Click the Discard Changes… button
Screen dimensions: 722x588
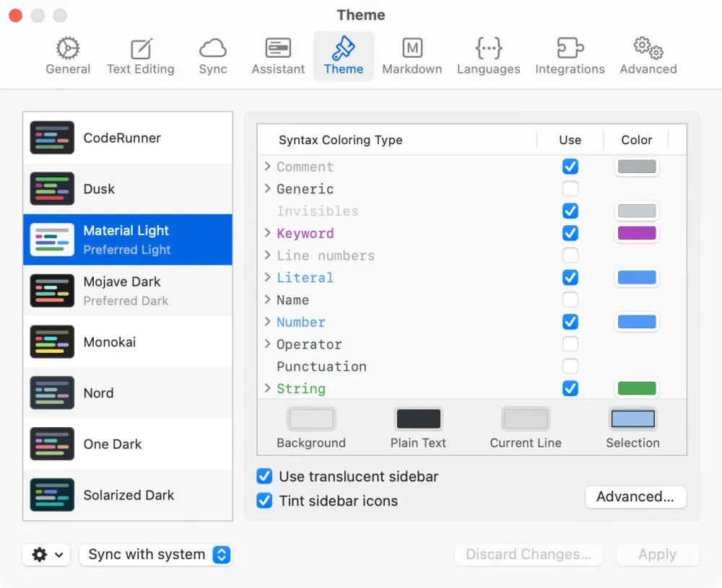point(529,554)
